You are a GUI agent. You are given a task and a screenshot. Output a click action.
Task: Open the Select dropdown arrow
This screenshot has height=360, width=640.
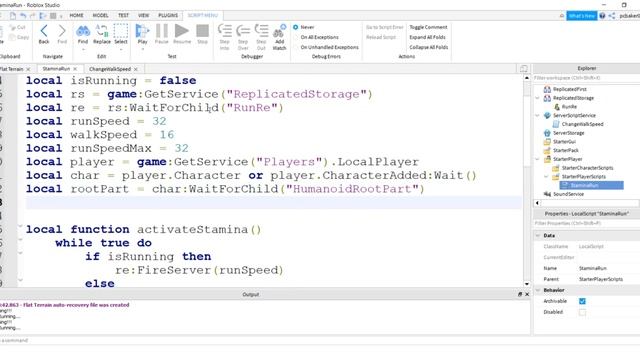point(121,49)
